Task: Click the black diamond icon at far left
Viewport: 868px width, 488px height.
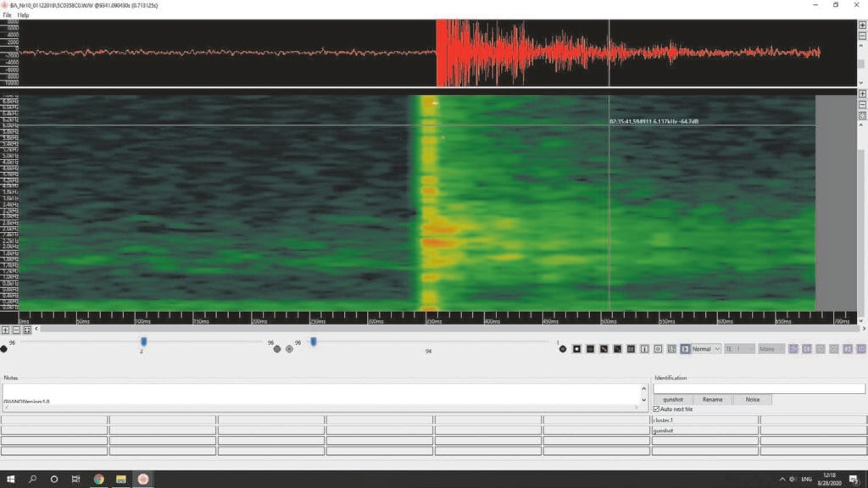Action: tap(4, 348)
